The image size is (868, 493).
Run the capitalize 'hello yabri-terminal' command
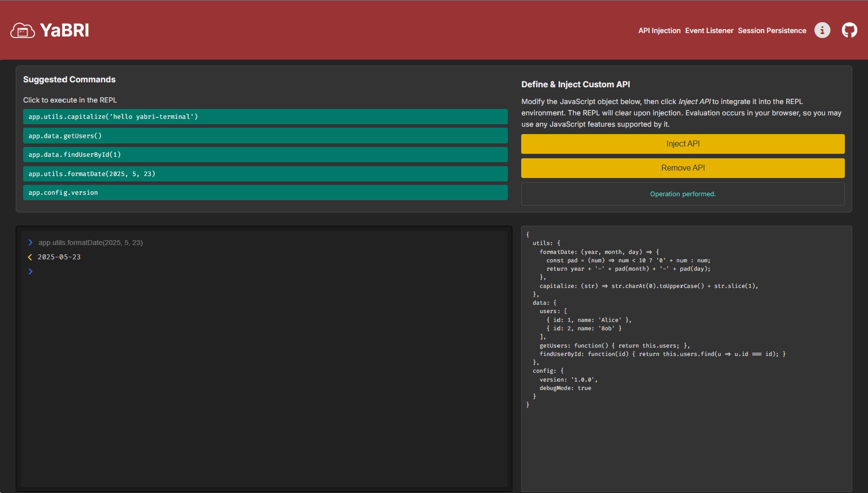265,117
